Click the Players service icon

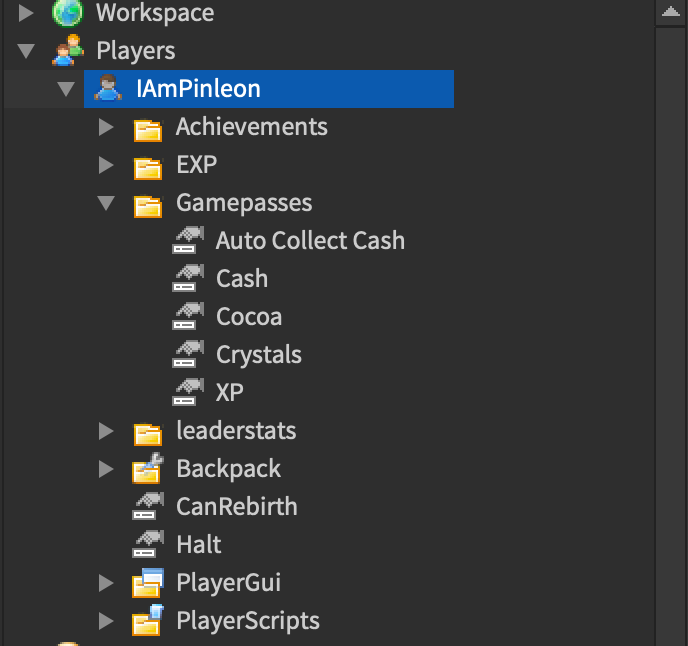pos(68,51)
